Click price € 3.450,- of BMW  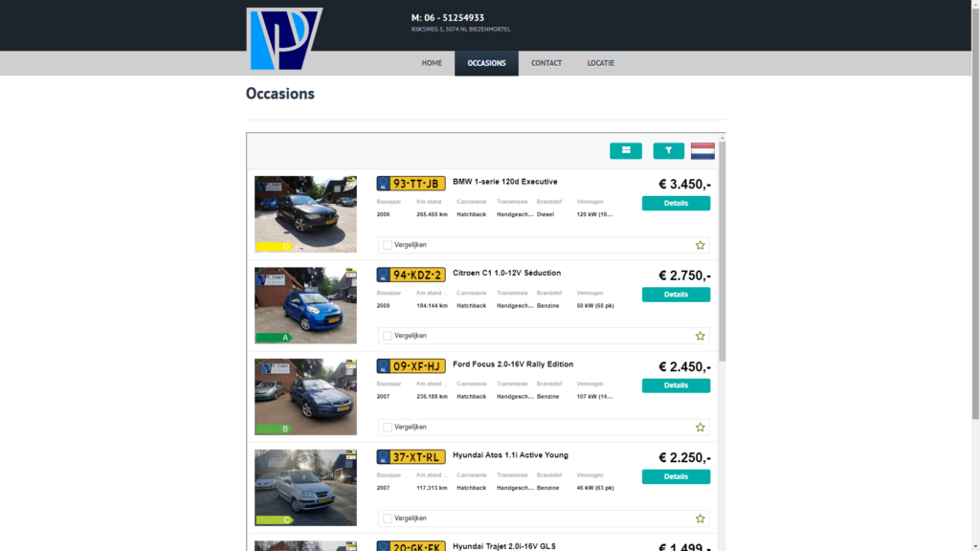(x=684, y=185)
